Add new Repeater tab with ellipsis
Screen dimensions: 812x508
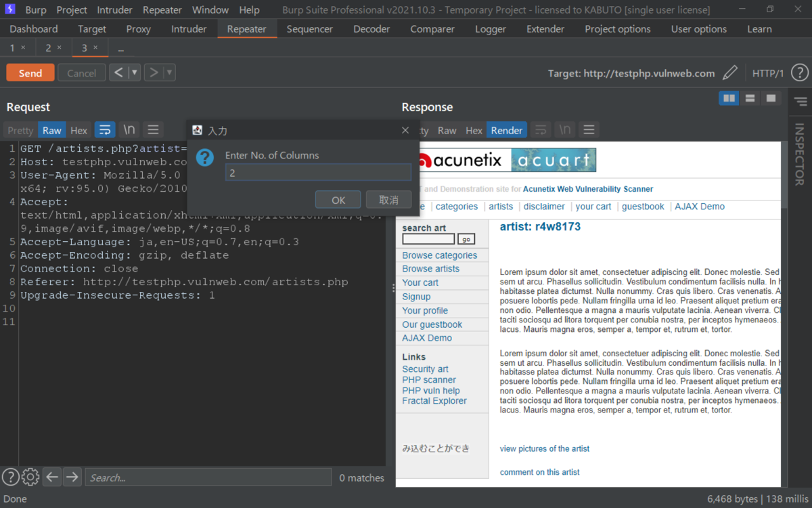coord(120,49)
